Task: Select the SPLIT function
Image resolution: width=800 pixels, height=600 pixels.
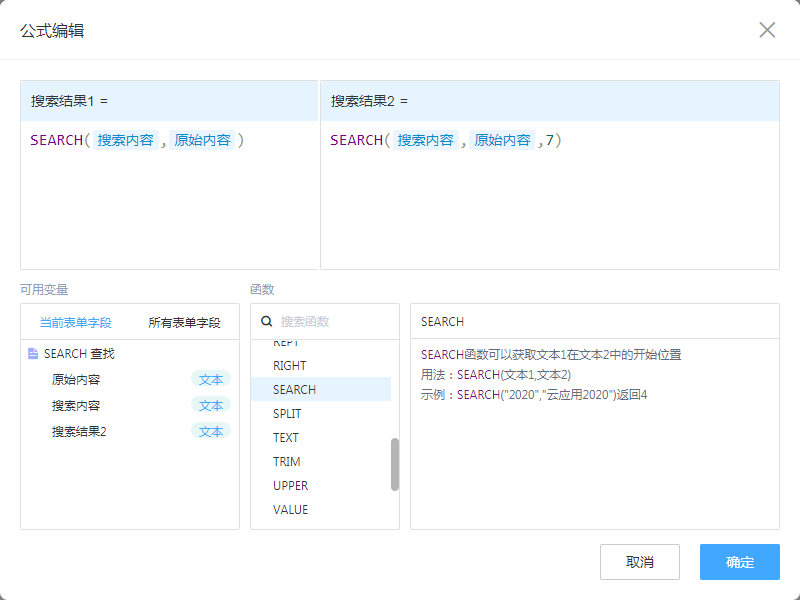Action: tap(290, 413)
